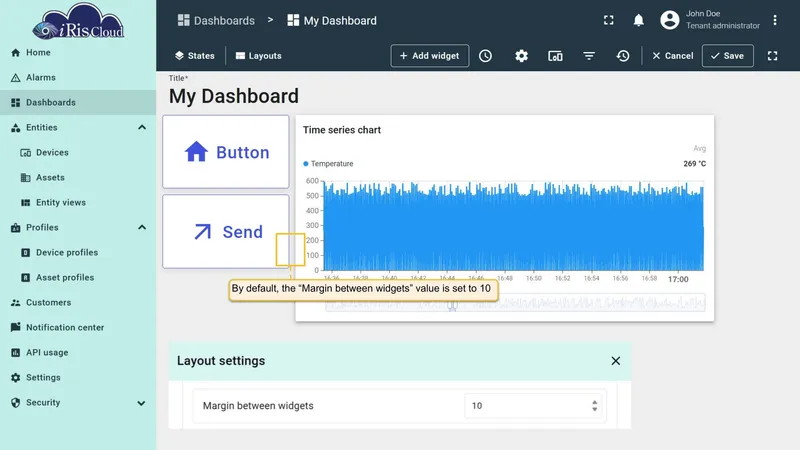Click the margin value stepper arrows

tap(594, 406)
